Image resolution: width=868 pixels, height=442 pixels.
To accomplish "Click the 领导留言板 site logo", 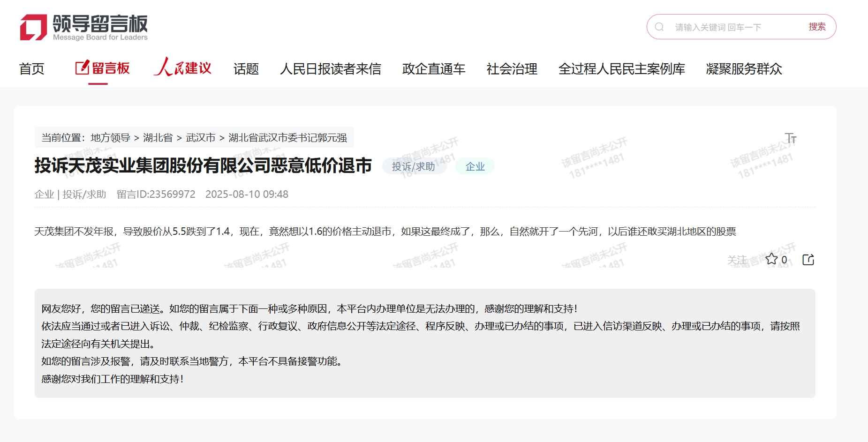I will click(x=83, y=27).
